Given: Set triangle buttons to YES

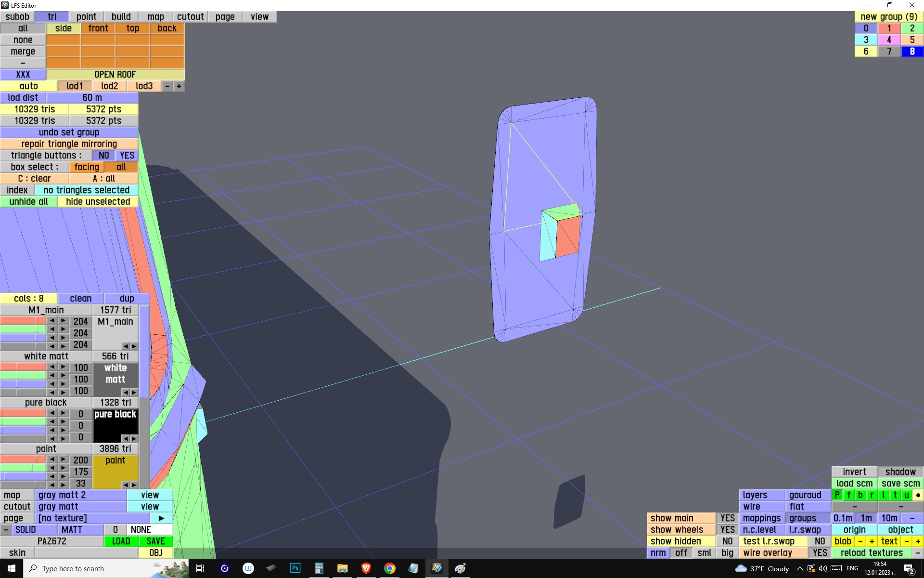Looking at the screenshot, I should [x=127, y=156].
